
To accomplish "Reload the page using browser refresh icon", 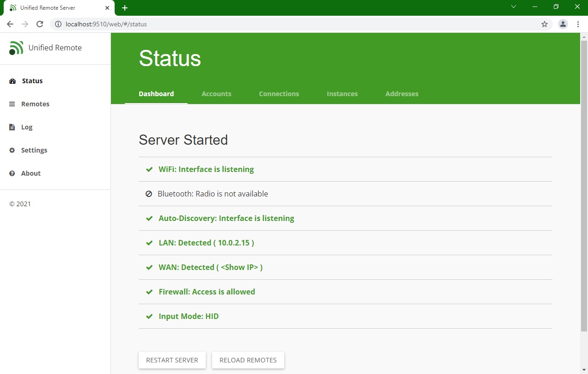I will point(40,24).
